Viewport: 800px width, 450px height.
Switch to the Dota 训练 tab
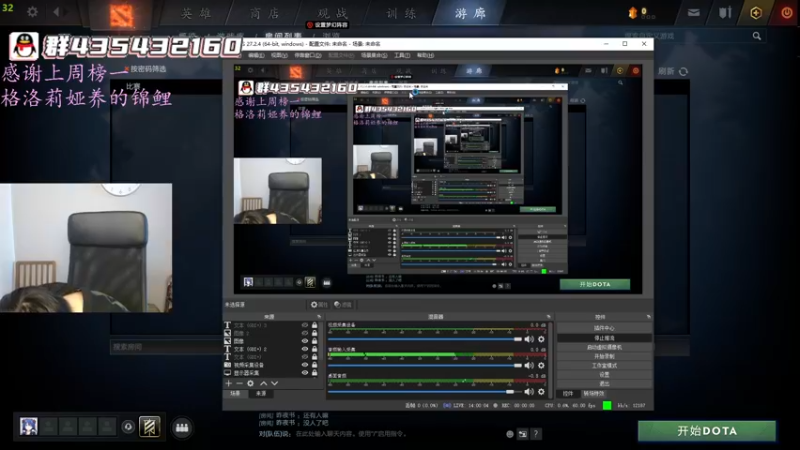(401, 13)
